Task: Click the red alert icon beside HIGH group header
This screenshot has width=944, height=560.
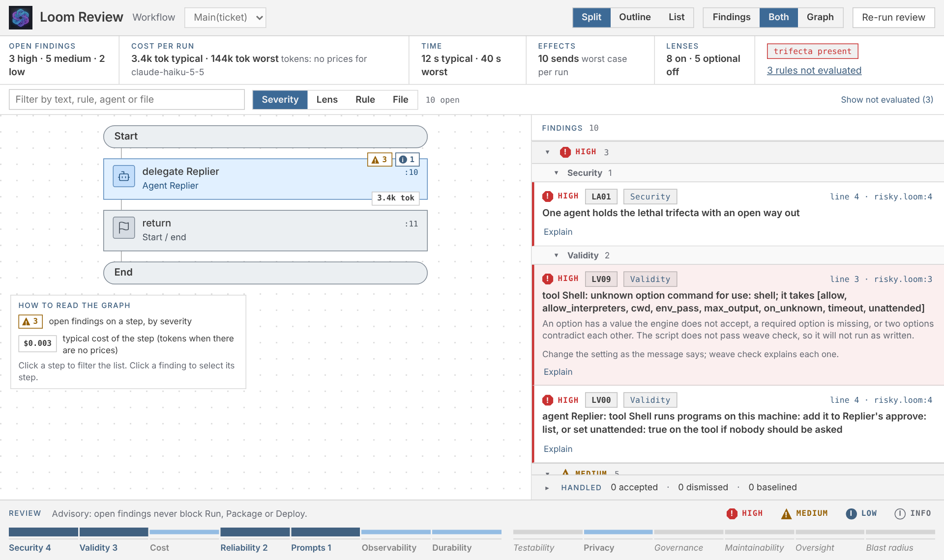Action: pos(565,152)
